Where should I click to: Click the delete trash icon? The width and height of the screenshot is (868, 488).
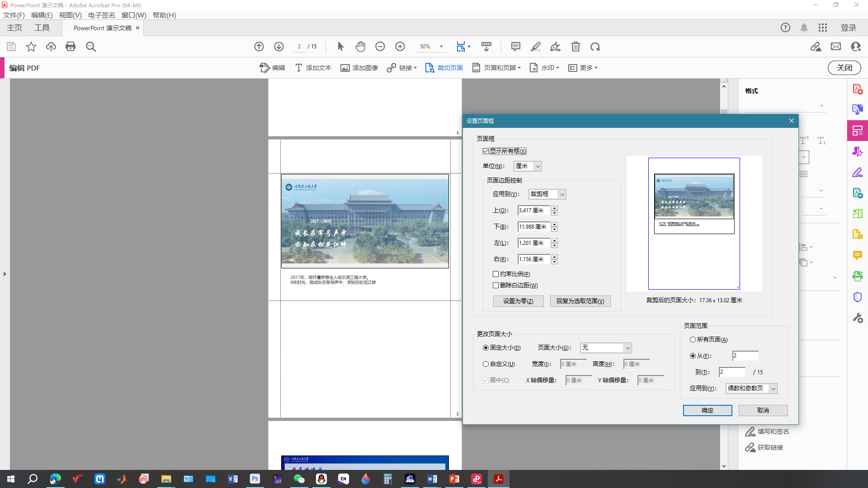pos(575,47)
